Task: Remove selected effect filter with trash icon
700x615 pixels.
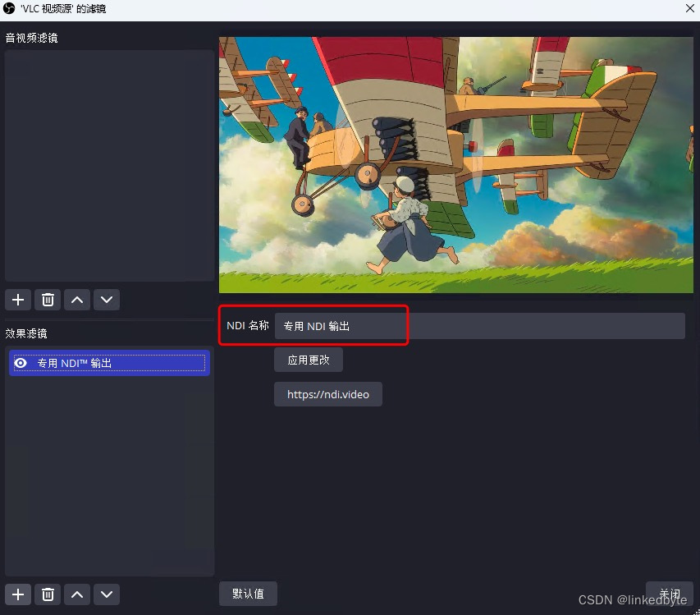Action: click(48, 594)
